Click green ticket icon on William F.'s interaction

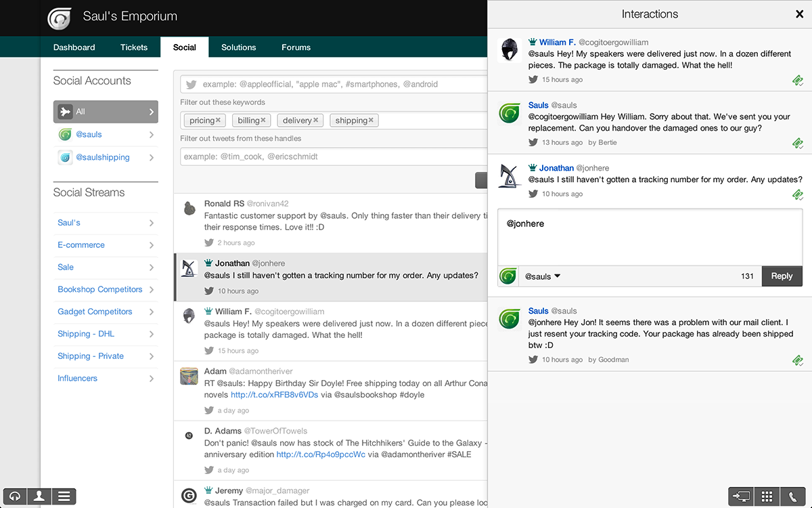click(798, 81)
